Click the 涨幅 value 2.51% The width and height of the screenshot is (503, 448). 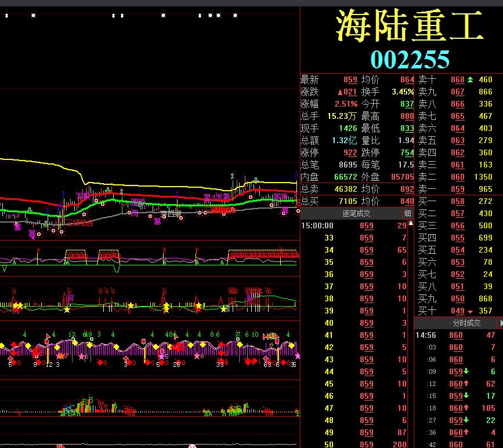tap(346, 104)
